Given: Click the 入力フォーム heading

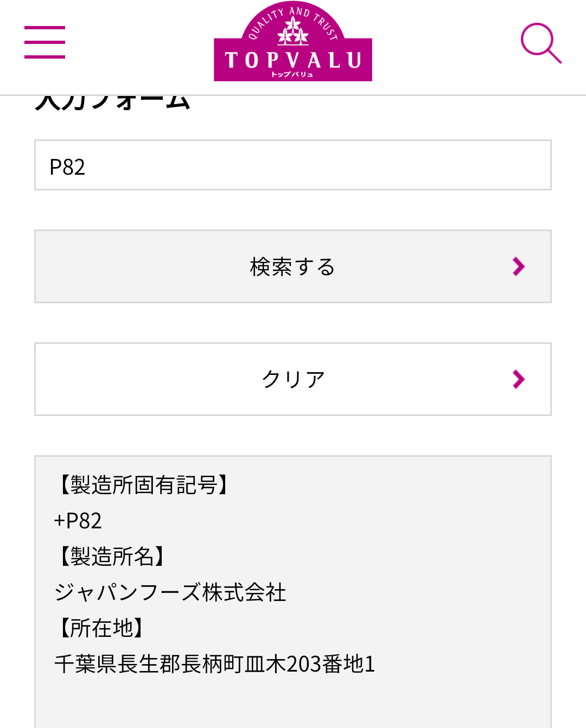Looking at the screenshot, I should pos(113,102).
